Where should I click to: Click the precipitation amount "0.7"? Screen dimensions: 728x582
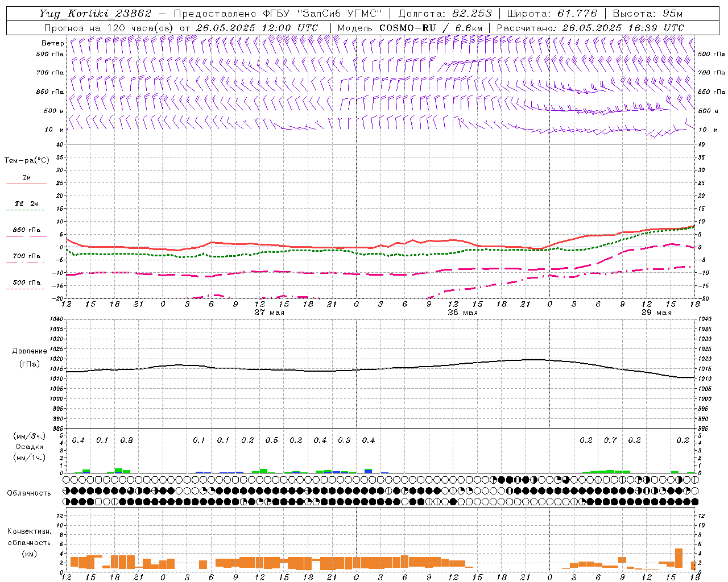(x=610, y=440)
